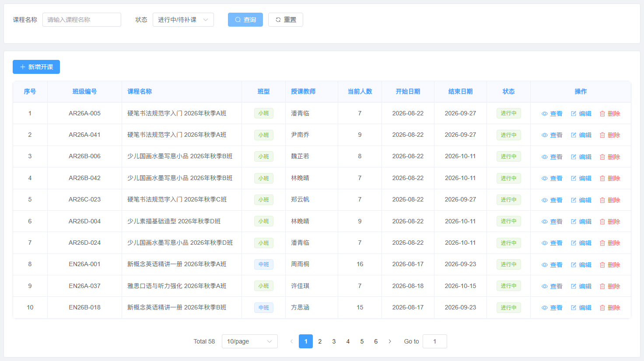
Task: Click the 重置 reset button
Action: tap(286, 20)
